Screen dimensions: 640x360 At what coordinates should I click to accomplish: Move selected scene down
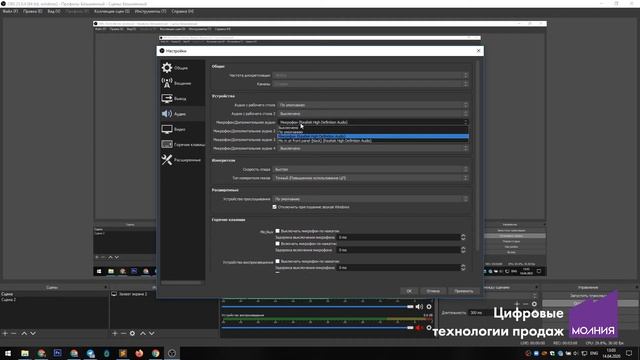coord(33,333)
